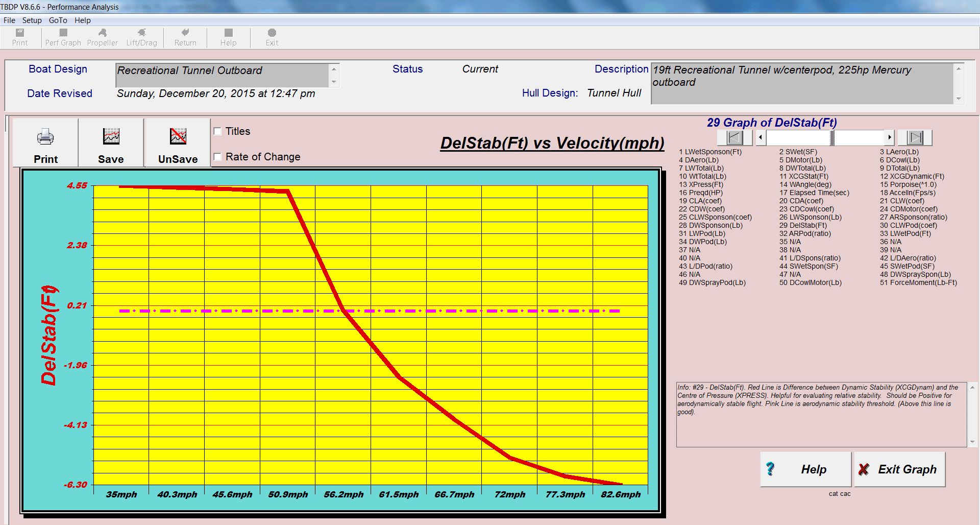Image resolution: width=980 pixels, height=525 pixels.
Task: Open the Propeller toolbar tool
Action: pyautogui.click(x=102, y=37)
